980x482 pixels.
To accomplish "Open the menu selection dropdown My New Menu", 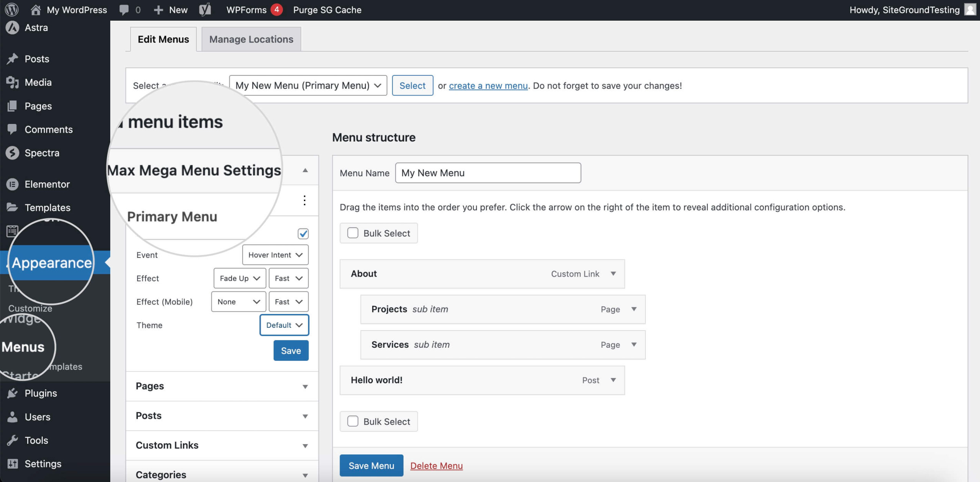I will (x=308, y=85).
